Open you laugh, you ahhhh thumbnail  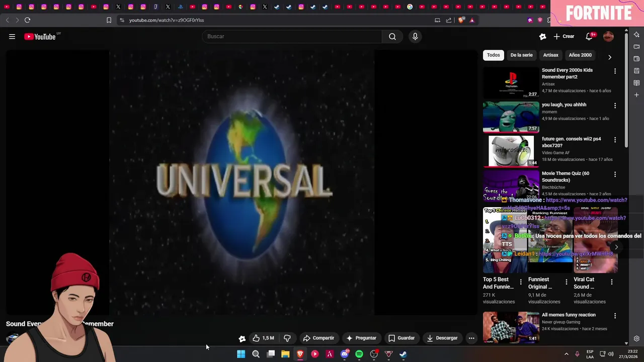511,117
